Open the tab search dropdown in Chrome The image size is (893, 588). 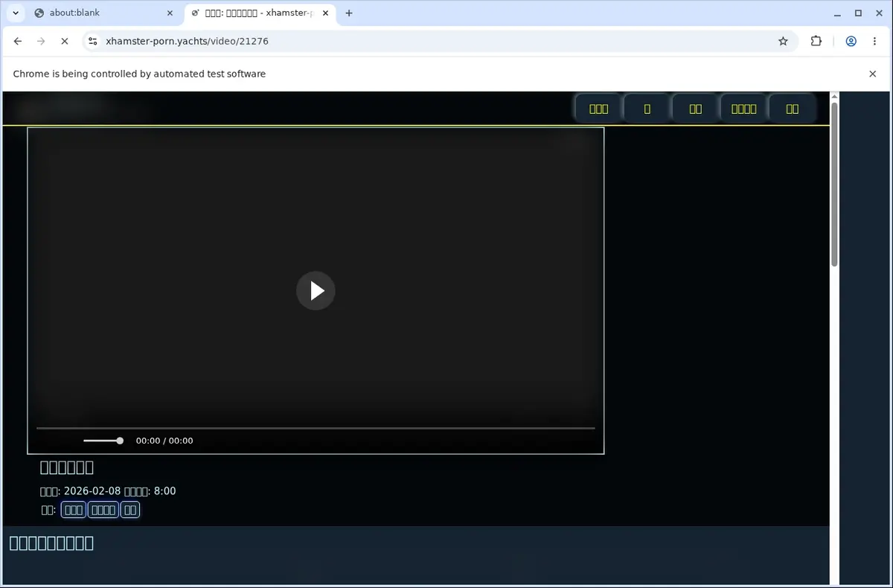[16, 13]
